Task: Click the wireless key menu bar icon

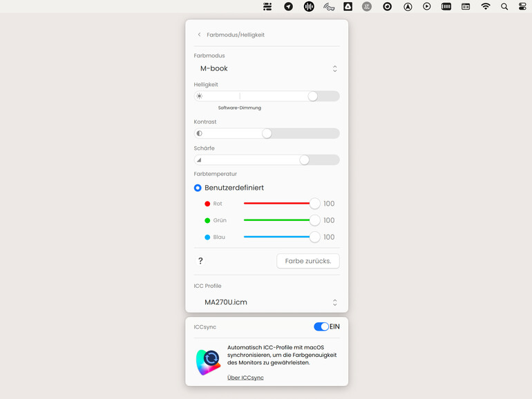Action: pyautogui.click(x=329, y=7)
